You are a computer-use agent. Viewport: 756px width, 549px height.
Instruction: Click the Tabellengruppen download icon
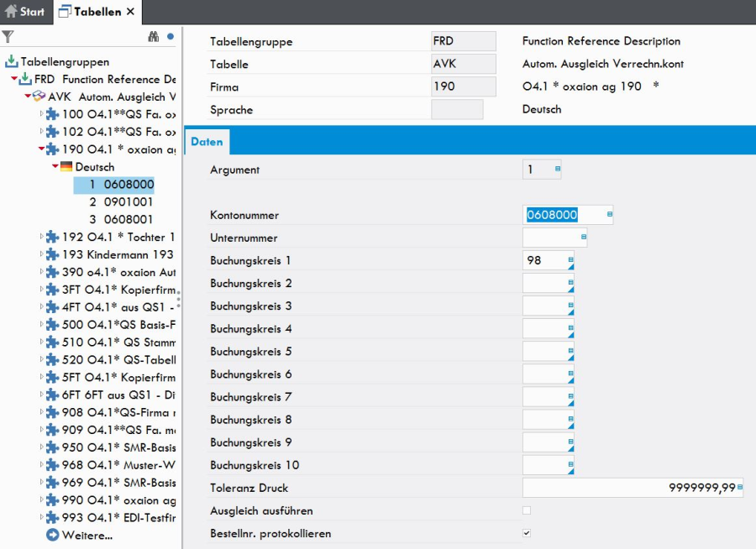[x=12, y=61]
